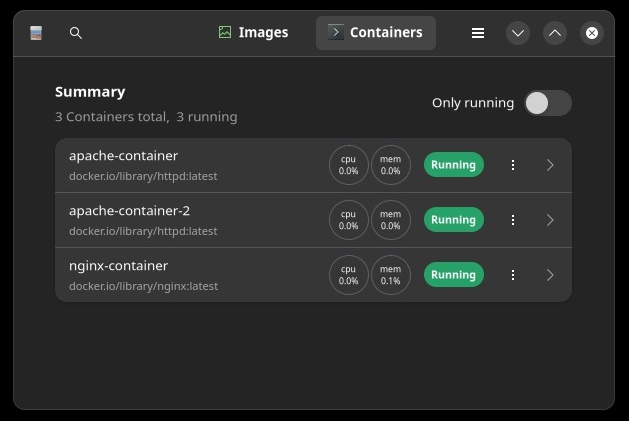Viewport: 629px width, 421px height.
Task: Click the mem usage circle for nginx-container
Action: pyautogui.click(x=391, y=275)
